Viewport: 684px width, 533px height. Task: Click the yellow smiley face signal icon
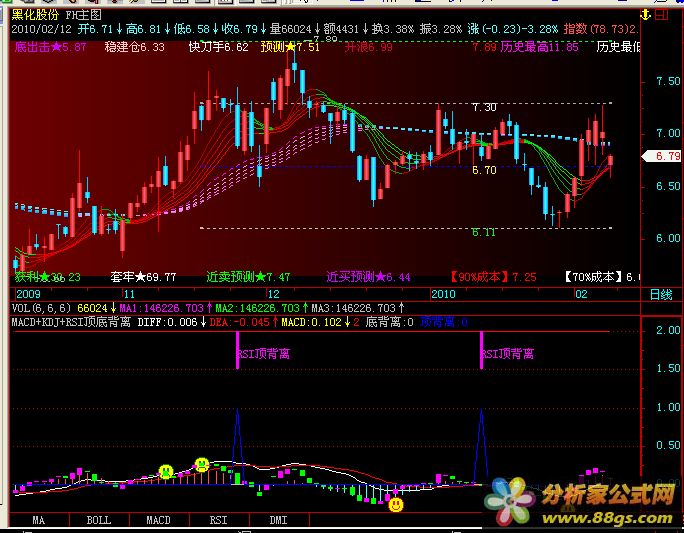tap(166, 470)
